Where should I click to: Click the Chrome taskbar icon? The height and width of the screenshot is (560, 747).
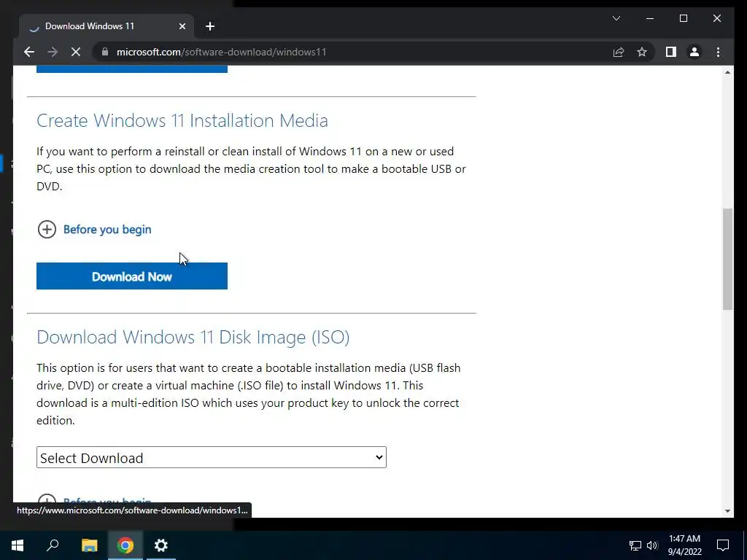[x=125, y=545]
